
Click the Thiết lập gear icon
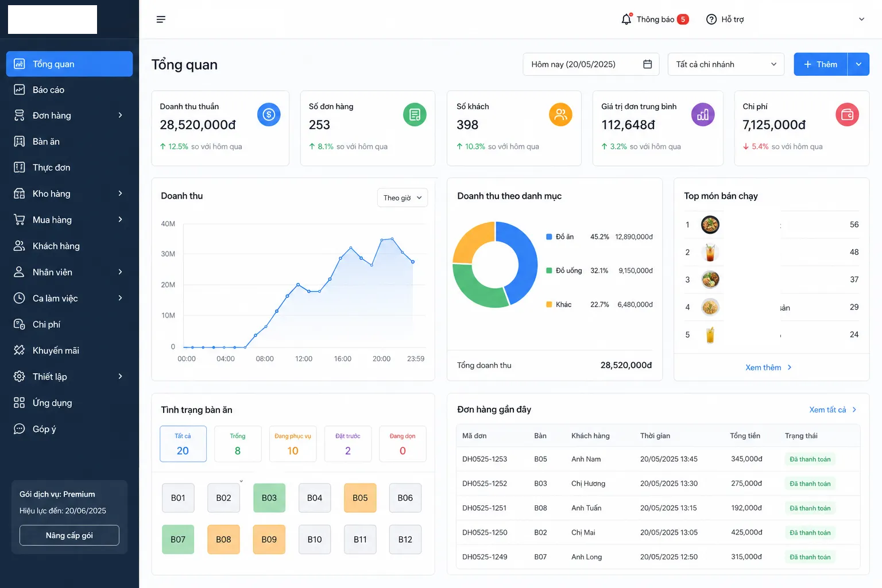point(20,376)
